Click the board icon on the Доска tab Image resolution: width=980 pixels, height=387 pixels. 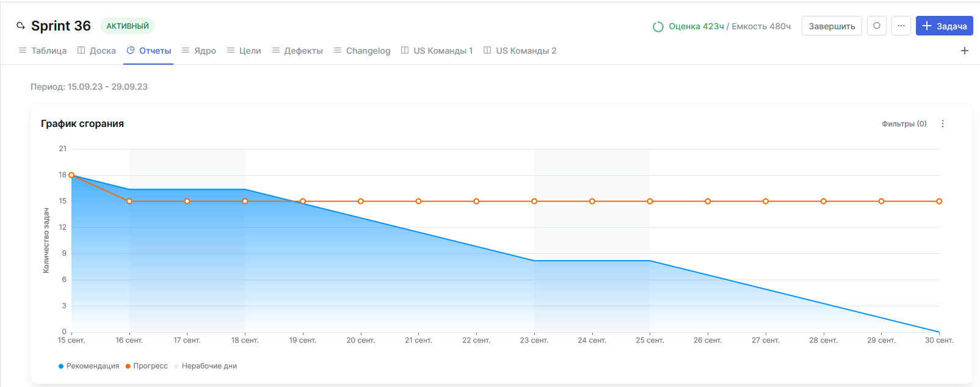tap(81, 51)
